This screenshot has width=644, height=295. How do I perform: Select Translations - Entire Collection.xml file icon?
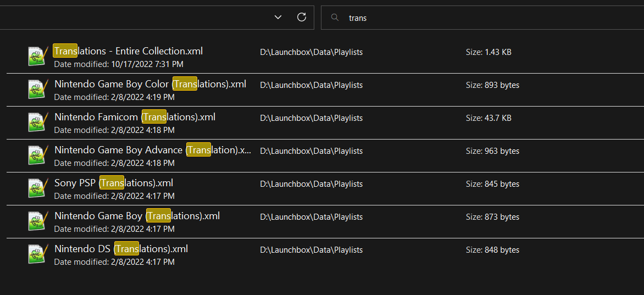point(38,56)
